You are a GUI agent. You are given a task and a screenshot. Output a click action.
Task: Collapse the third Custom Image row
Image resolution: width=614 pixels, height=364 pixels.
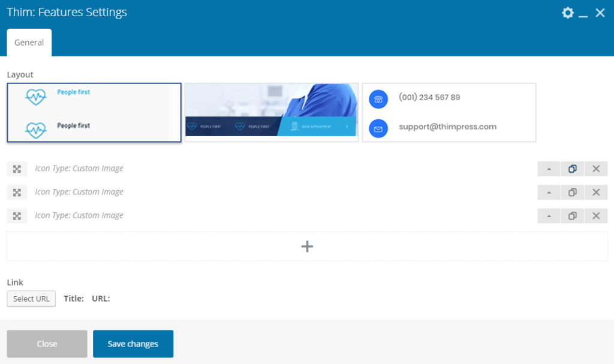[549, 215]
